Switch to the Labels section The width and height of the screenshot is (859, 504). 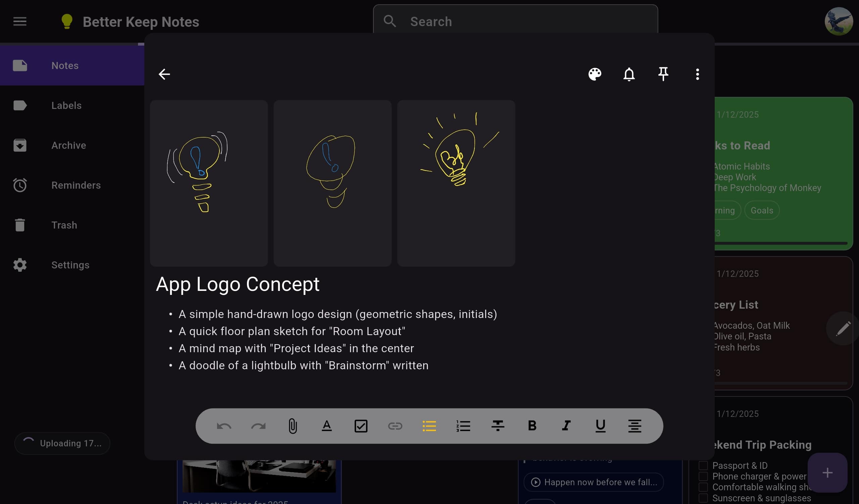(x=67, y=105)
